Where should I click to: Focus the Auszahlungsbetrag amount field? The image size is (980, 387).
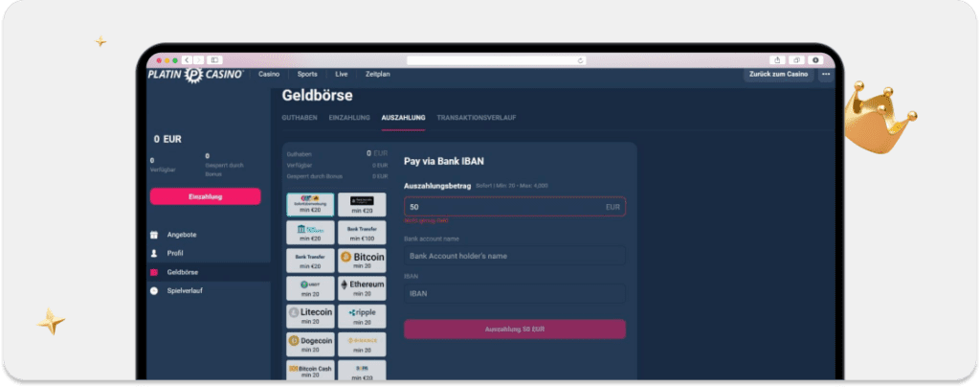click(x=502, y=207)
